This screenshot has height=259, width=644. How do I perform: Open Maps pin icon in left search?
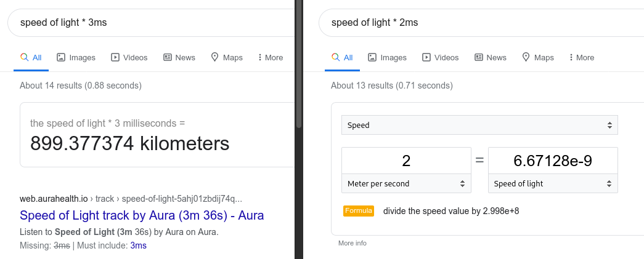[x=214, y=57]
